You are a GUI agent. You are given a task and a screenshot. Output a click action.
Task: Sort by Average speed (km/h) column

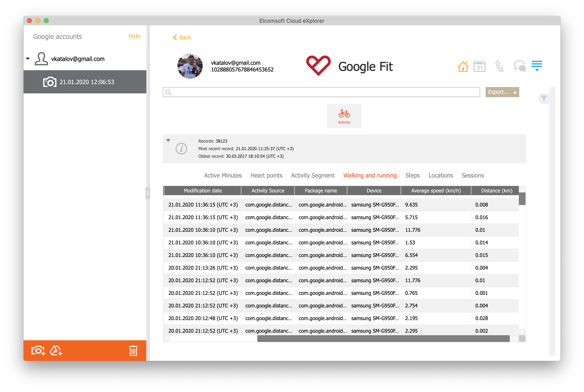pos(436,191)
